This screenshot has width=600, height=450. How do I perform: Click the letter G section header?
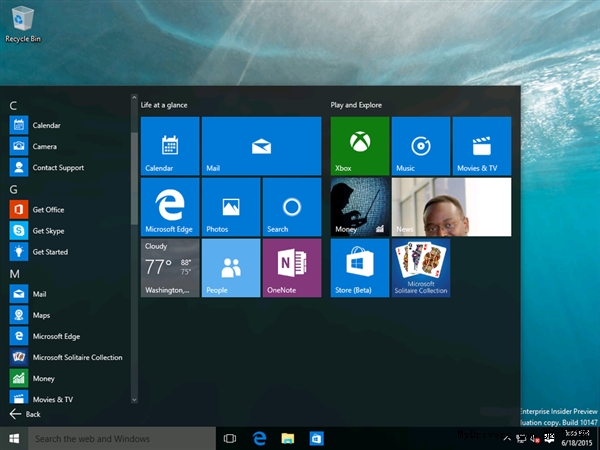13,189
